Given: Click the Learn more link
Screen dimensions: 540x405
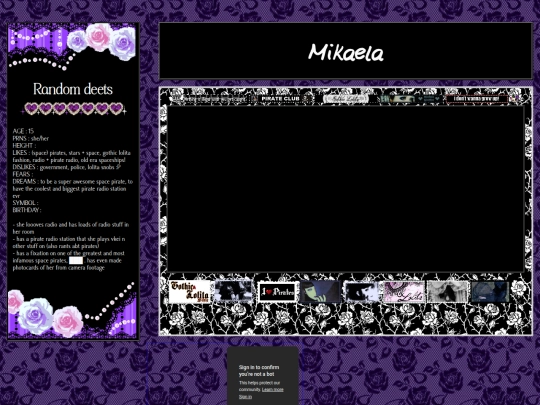Looking at the screenshot, I should tap(272, 390).
